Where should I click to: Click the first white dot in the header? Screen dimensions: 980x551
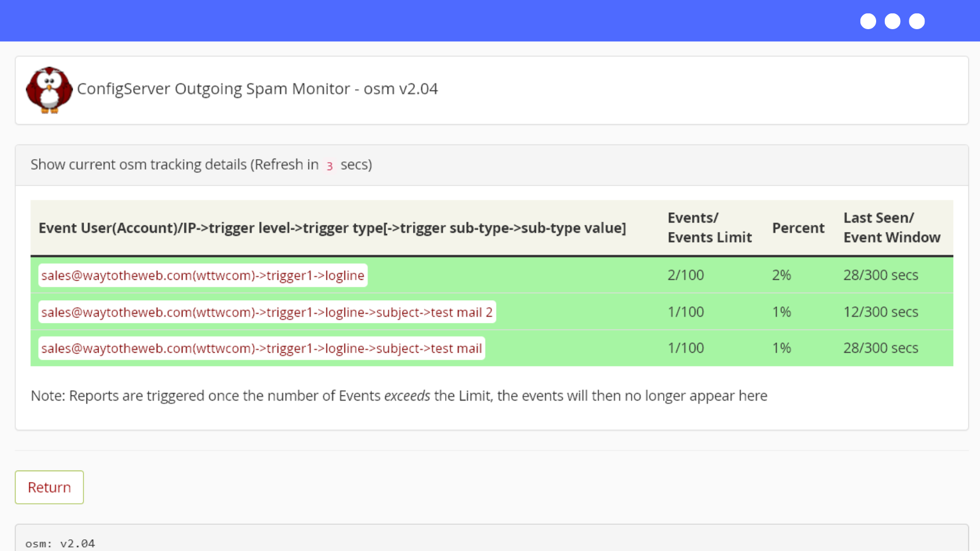[x=868, y=21]
